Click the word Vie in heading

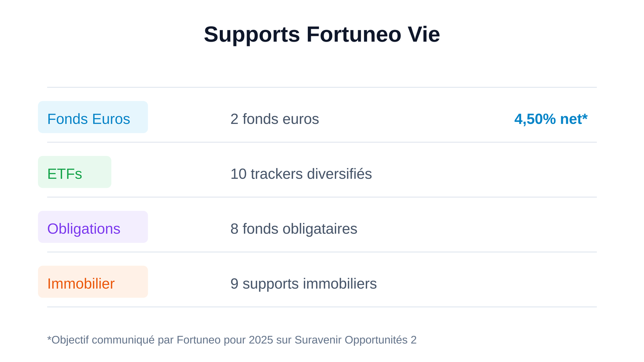[x=424, y=35]
